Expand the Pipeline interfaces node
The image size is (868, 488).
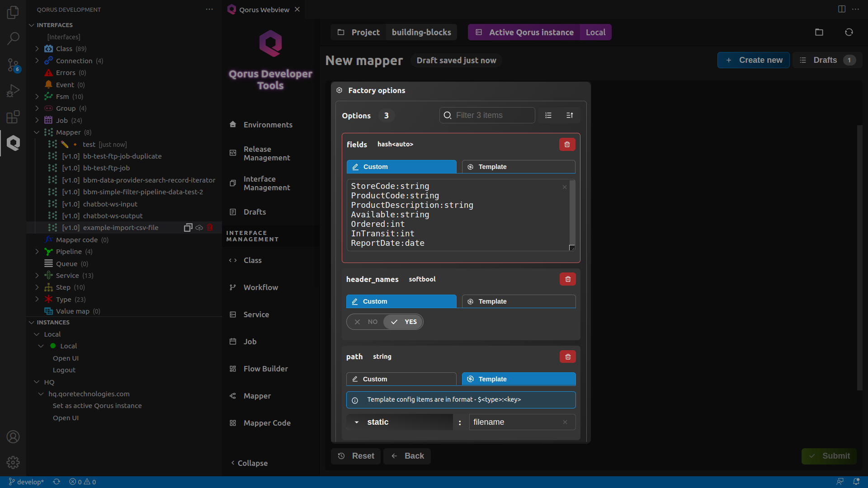[37, 251]
